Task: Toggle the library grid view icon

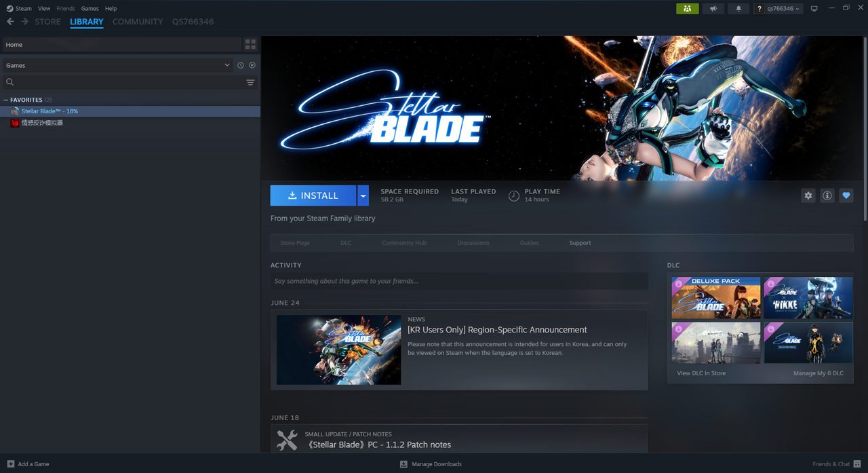Action: 250,45
